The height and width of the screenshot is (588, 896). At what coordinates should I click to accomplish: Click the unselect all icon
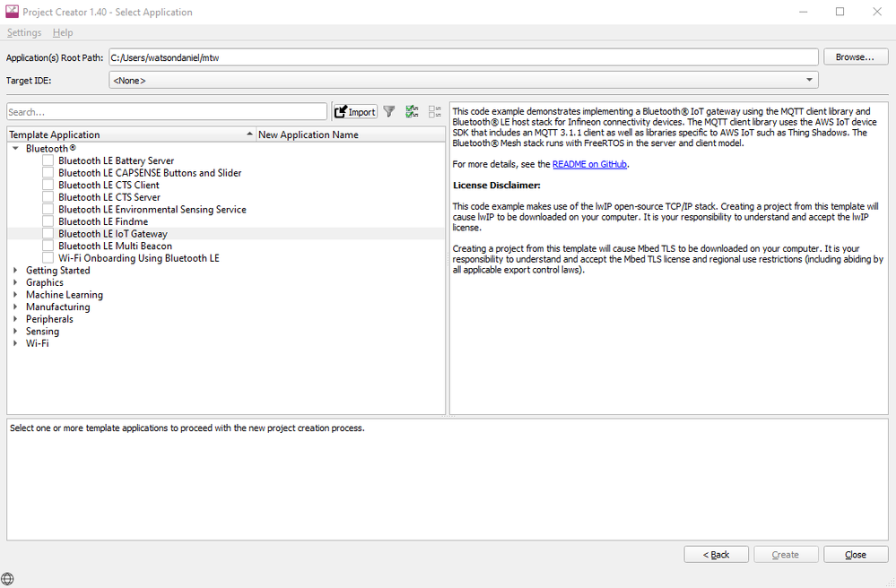tap(435, 112)
